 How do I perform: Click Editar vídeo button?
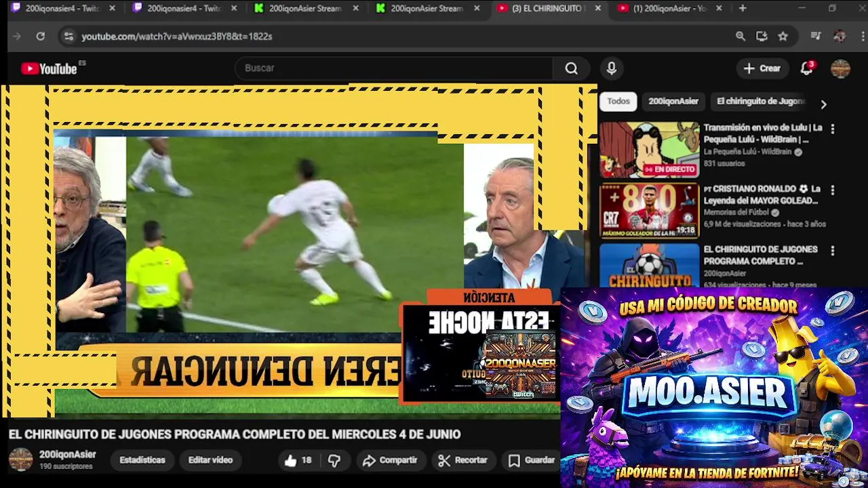pos(210,460)
